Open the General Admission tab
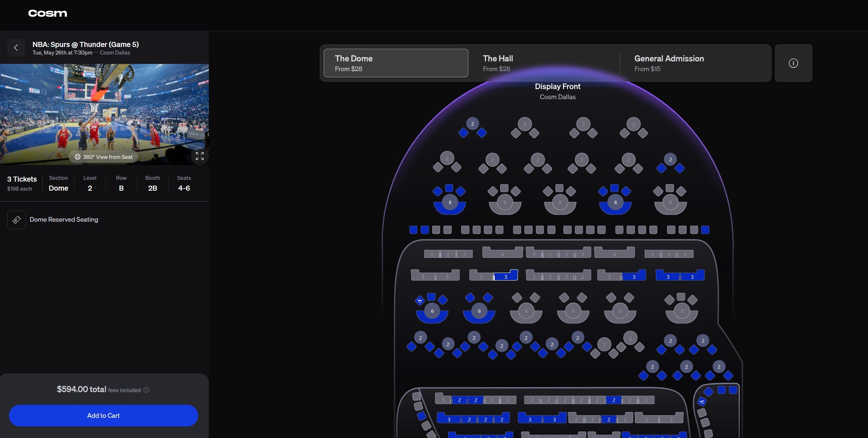Viewport: 868px width, 438px height. tap(695, 63)
